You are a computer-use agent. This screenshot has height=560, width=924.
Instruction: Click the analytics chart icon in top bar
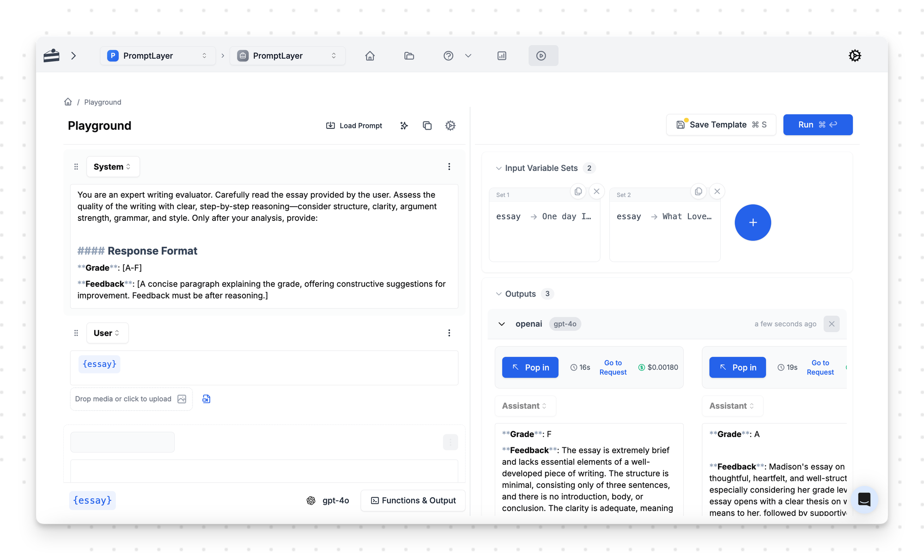[x=502, y=56]
